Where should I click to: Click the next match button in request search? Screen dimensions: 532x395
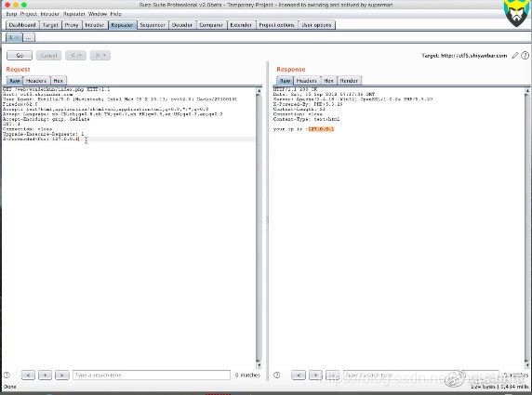pos(61,375)
